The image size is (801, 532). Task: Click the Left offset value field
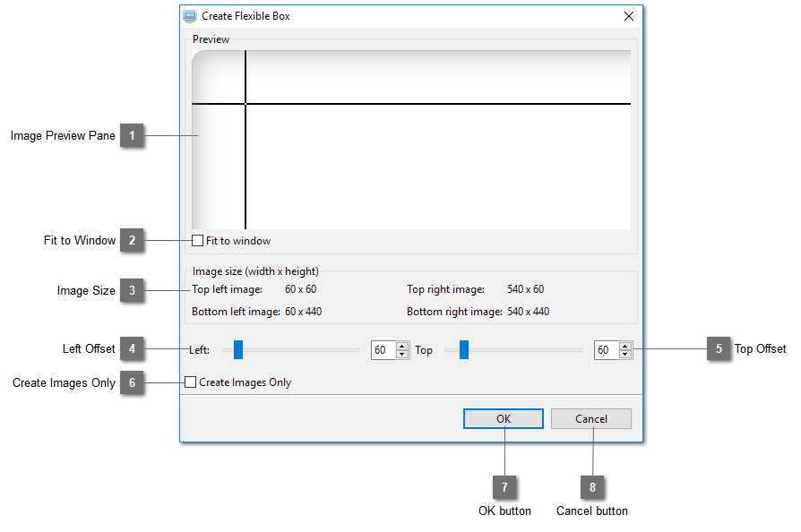click(383, 349)
